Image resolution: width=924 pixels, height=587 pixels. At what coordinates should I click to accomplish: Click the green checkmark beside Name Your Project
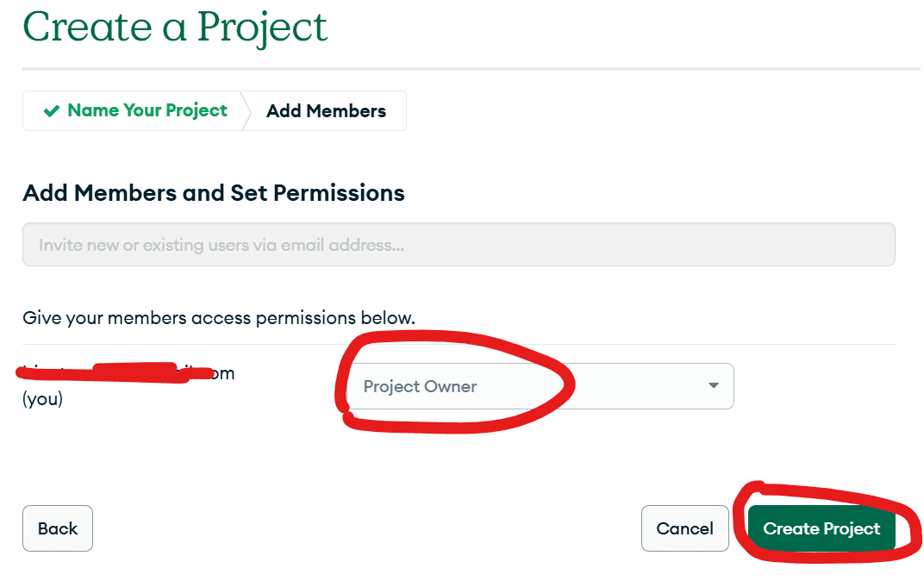(49, 110)
